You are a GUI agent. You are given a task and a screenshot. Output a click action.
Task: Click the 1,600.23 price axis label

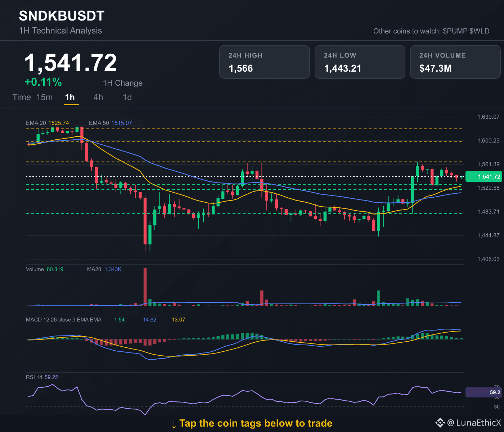[489, 141]
